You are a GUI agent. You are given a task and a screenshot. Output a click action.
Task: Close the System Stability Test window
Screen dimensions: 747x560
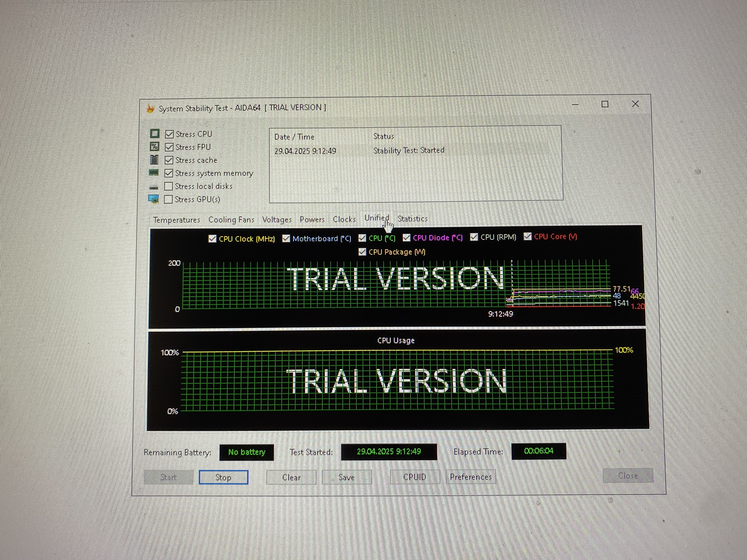coord(635,104)
